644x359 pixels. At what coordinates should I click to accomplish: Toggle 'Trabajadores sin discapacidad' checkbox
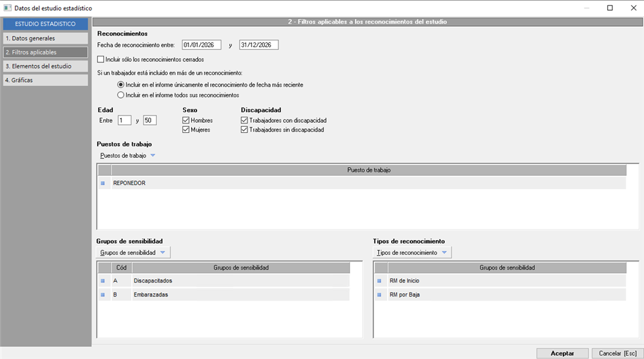click(x=244, y=130)
